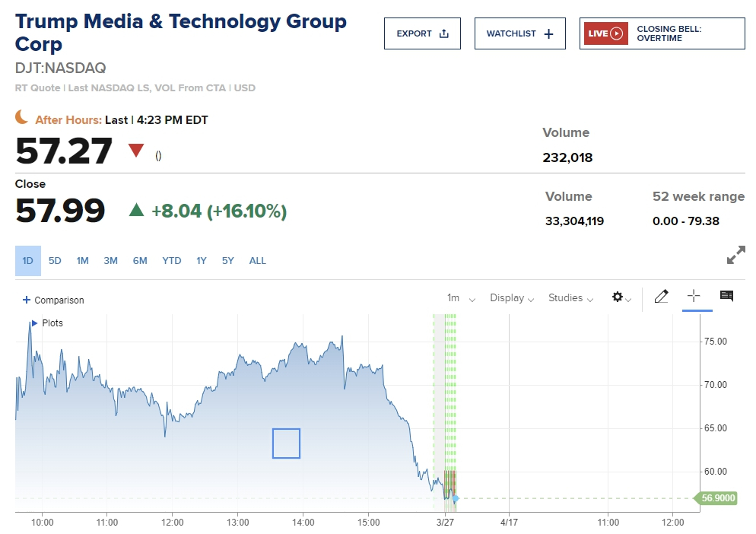Viewport: 756px width, 534px height.
Task: Expand the Plots disclosure triangle
Action: 34,323
